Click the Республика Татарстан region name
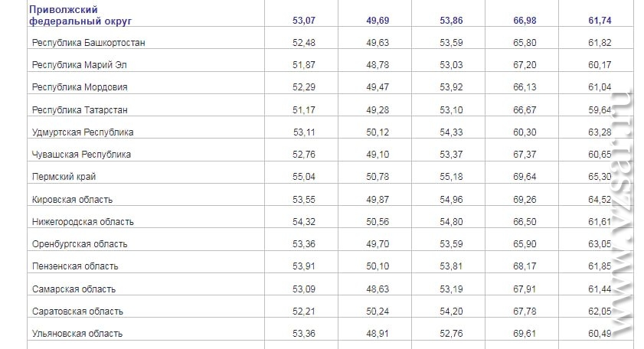 coord(80,110)
